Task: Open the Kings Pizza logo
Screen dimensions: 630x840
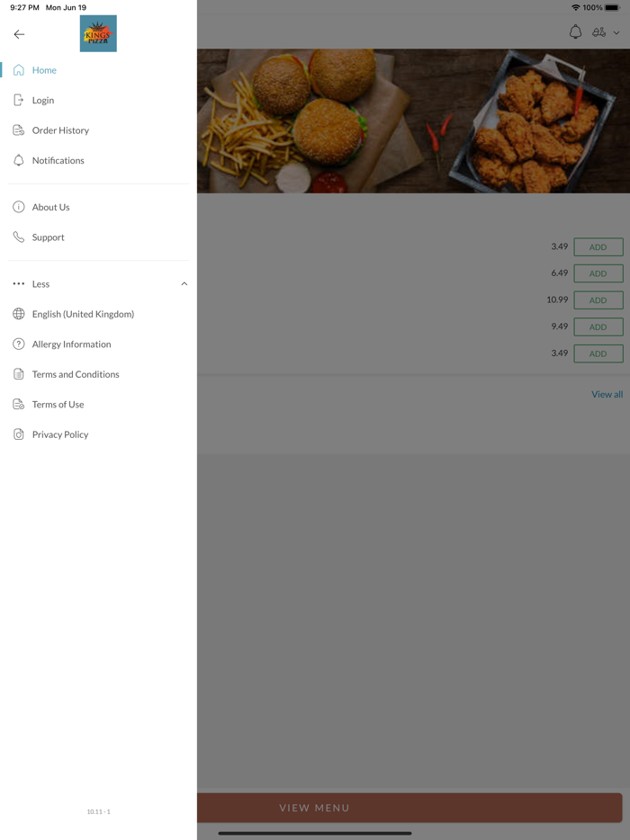Action: pos(98,34)
